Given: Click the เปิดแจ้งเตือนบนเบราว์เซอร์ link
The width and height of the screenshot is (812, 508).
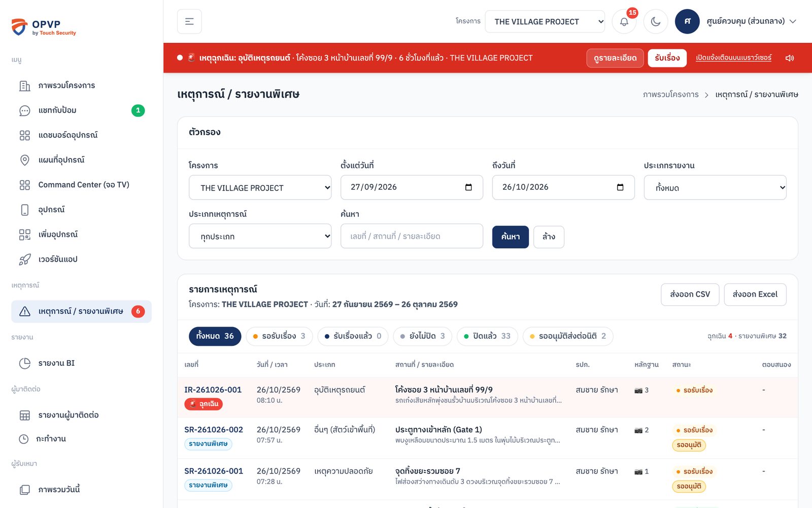Looking at the screenshot, I should 734,58.
